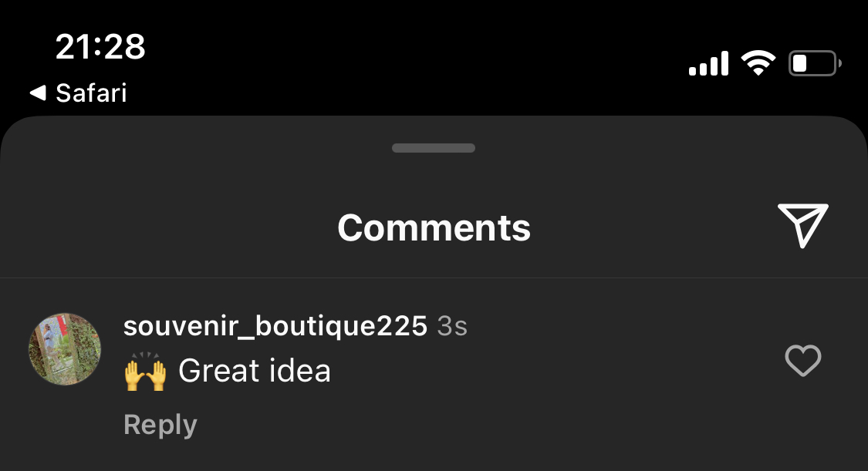
Task: Tap the raised hands emoji
Action: [145, 371]
